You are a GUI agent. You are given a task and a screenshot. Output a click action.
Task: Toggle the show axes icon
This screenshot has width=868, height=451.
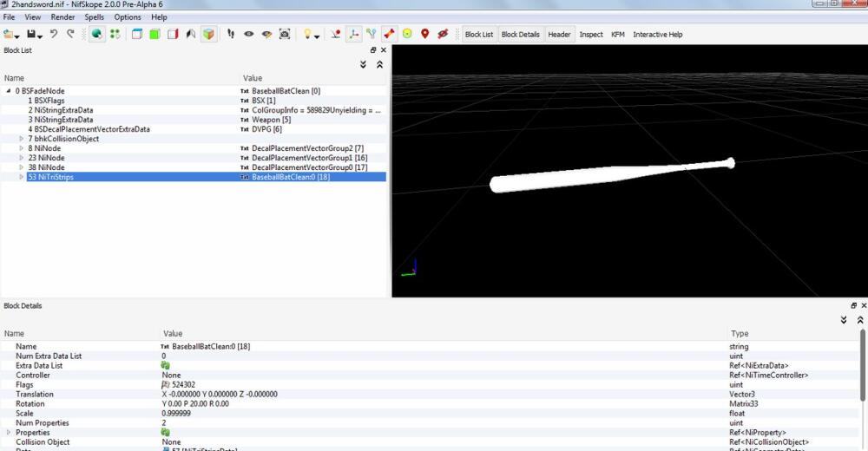[354, 35]
